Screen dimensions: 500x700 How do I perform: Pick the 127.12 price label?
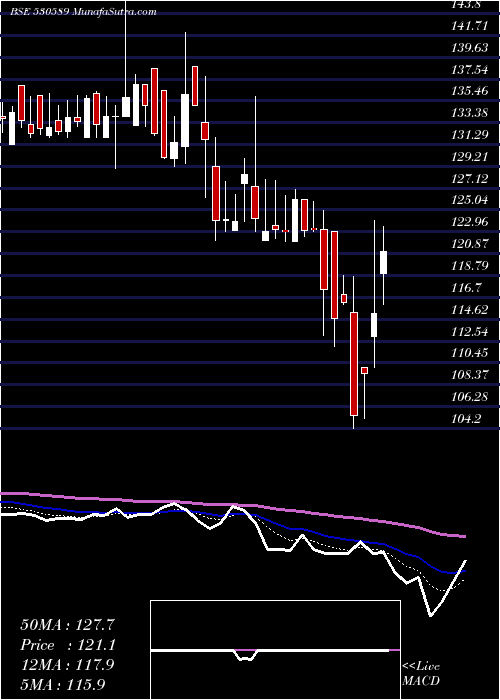pos(470,179)
